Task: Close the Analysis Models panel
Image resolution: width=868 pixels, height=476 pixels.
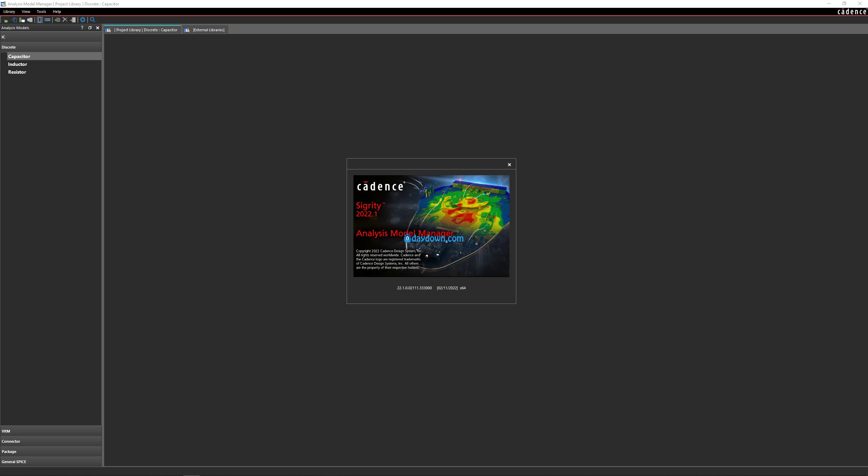Action: 98,28
